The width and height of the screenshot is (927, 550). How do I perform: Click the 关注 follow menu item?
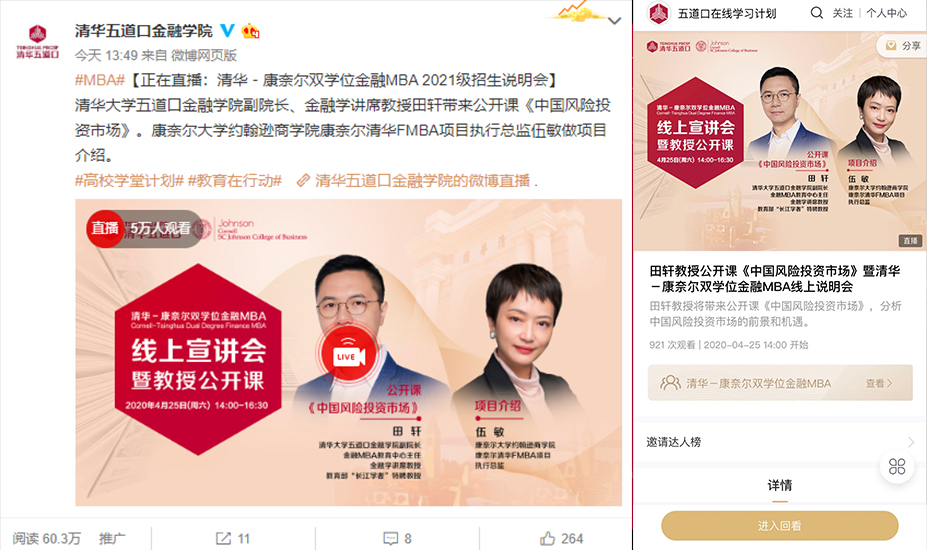[842, 13]
